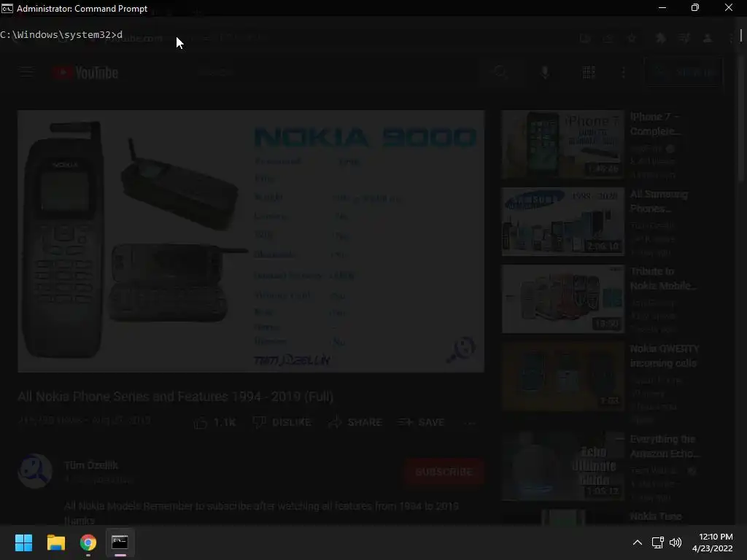Image resolution: width=747 pixels, height=560 pixels.
Task: Open Tüm Özellik channel avatar
Action: 35,471
